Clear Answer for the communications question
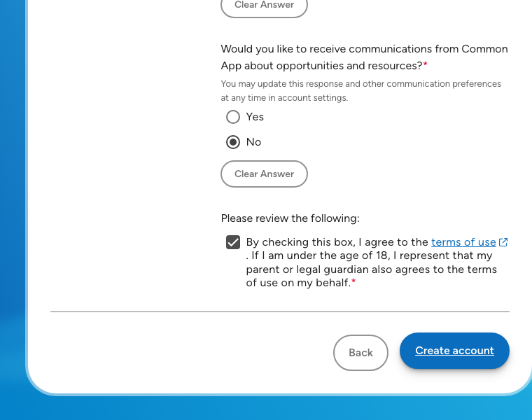Image resolution: width=532 pixels, height=420 pixels. point(264,174)
